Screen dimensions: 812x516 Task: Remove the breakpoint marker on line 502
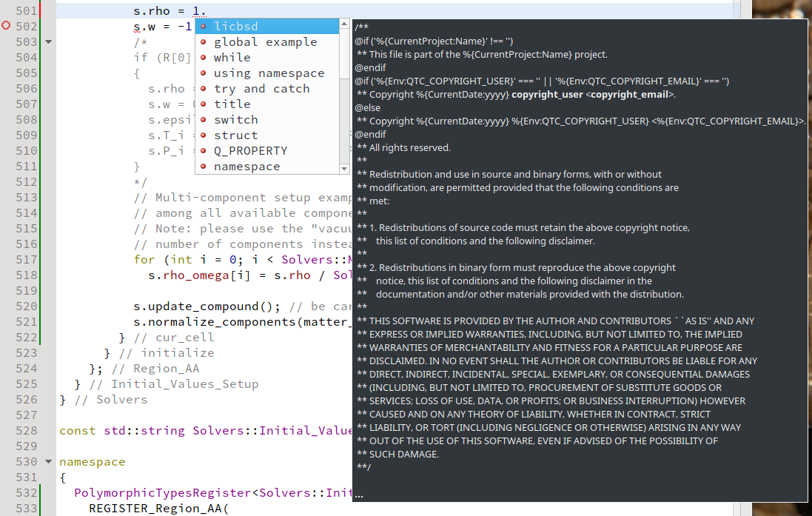[7, 26]
